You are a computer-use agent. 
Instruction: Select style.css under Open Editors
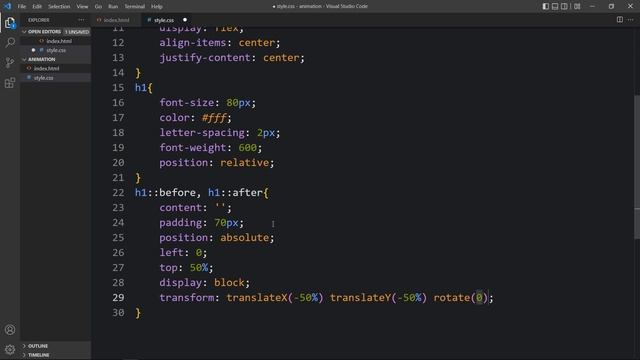coord(56,50)
